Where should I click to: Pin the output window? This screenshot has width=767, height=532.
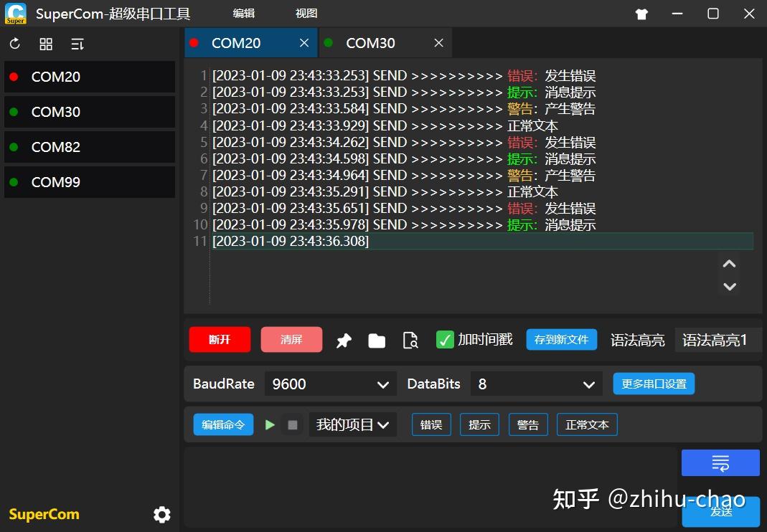tap(343, 340)
